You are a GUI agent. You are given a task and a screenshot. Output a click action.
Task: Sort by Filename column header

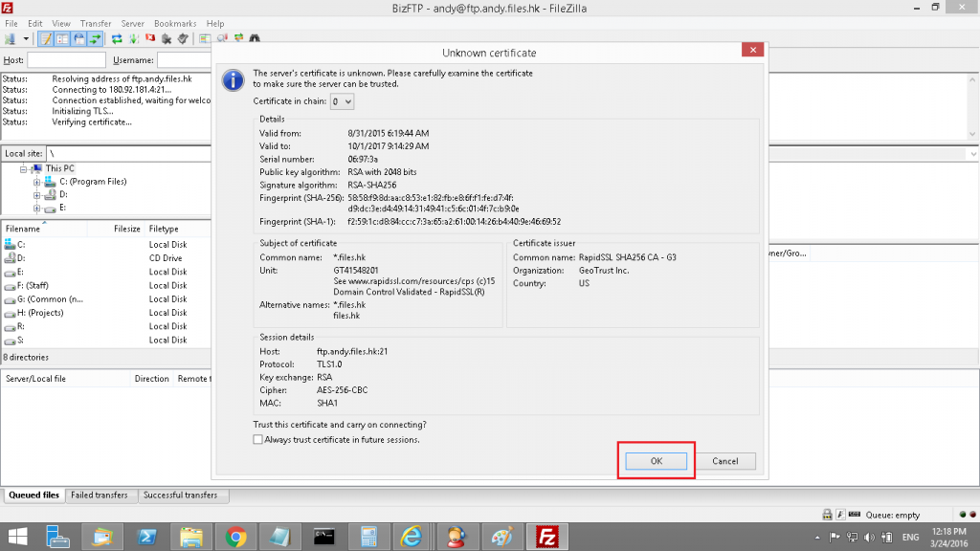point(44,229)
